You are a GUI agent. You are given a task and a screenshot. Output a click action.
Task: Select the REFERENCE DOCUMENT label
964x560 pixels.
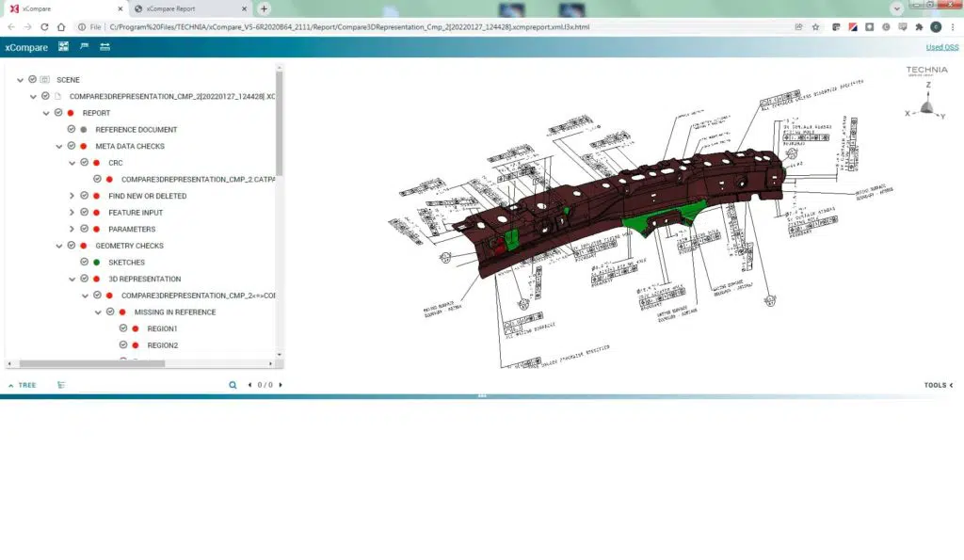tap(136, 130)
